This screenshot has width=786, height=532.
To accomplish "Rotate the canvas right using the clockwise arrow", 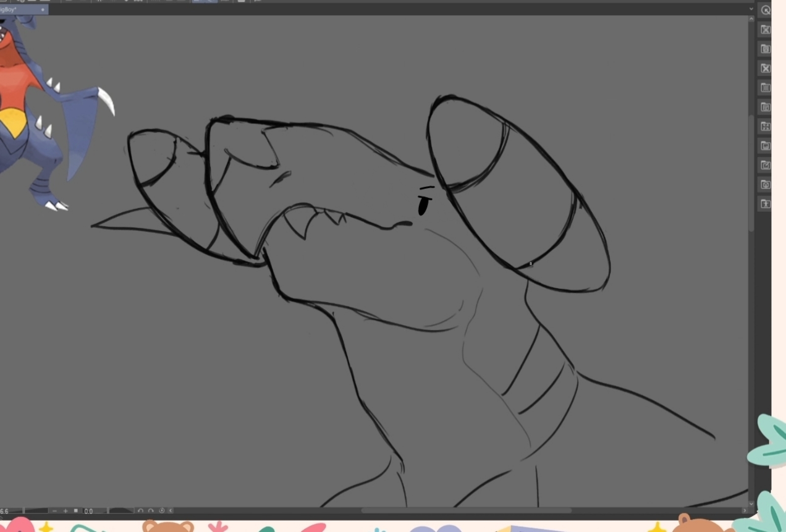I will click(x=151, y=511).
